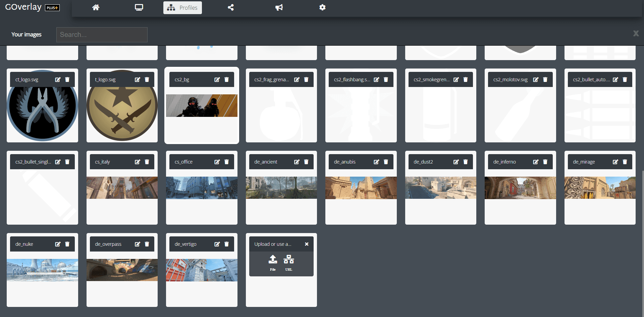Add an image from URL
644x317 pixels.
coord(289,263)
